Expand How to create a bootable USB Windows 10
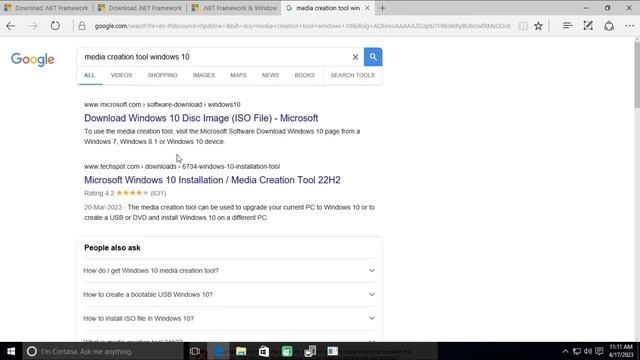This screenshot has width=640, height=360. (229, 294)
